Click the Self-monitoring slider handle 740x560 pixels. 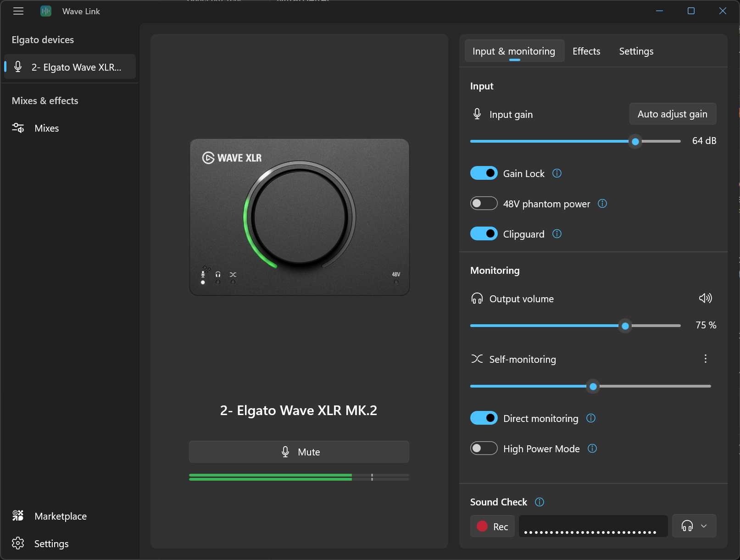point(593,387)
